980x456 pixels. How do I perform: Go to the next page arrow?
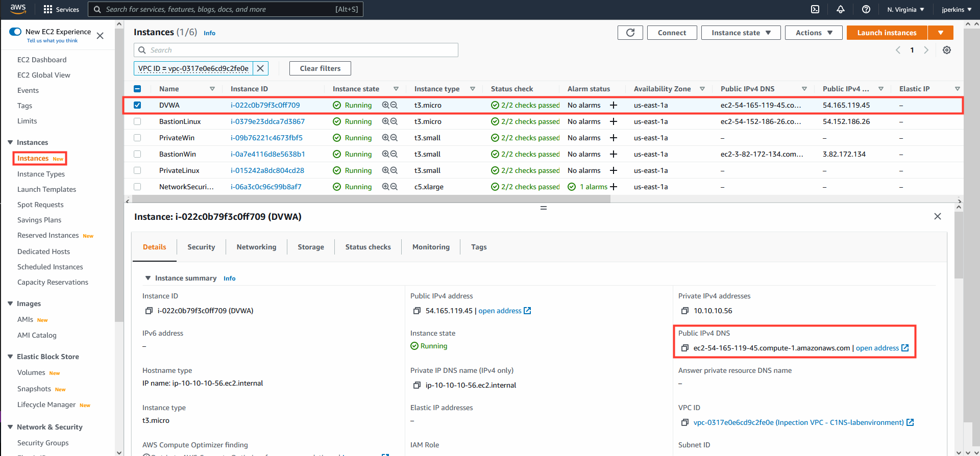926,50
